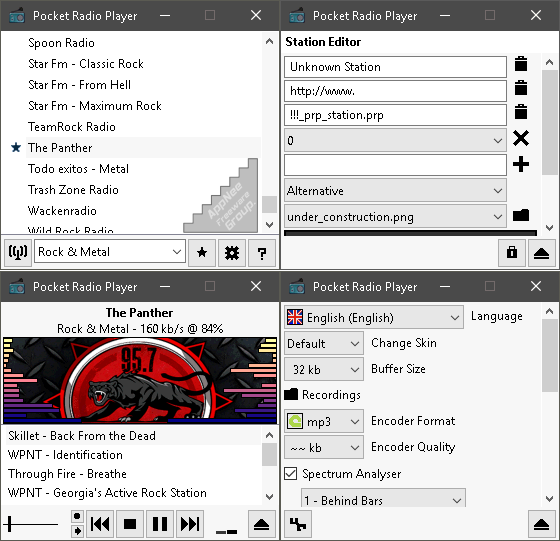Open favorites with the star button

click(x=202, y=253)
